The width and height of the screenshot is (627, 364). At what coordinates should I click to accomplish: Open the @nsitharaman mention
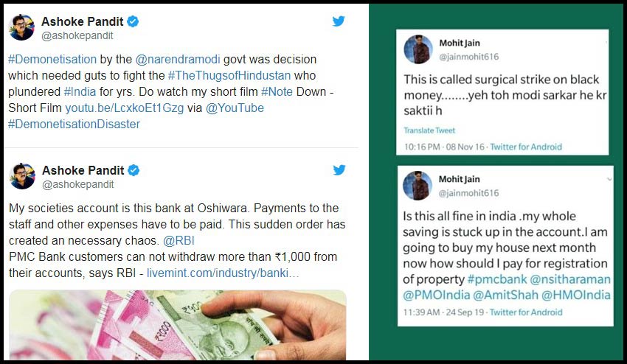[570, 279]
